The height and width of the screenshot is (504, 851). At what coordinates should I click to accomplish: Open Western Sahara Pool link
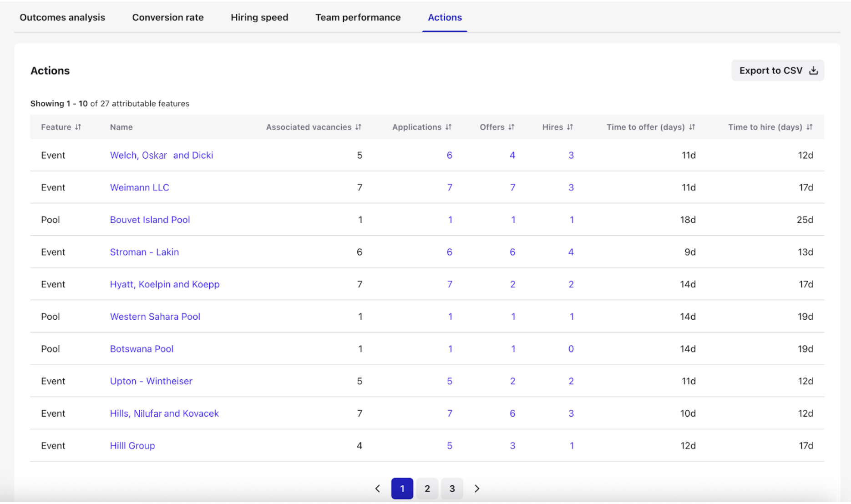tap(155, 317)
